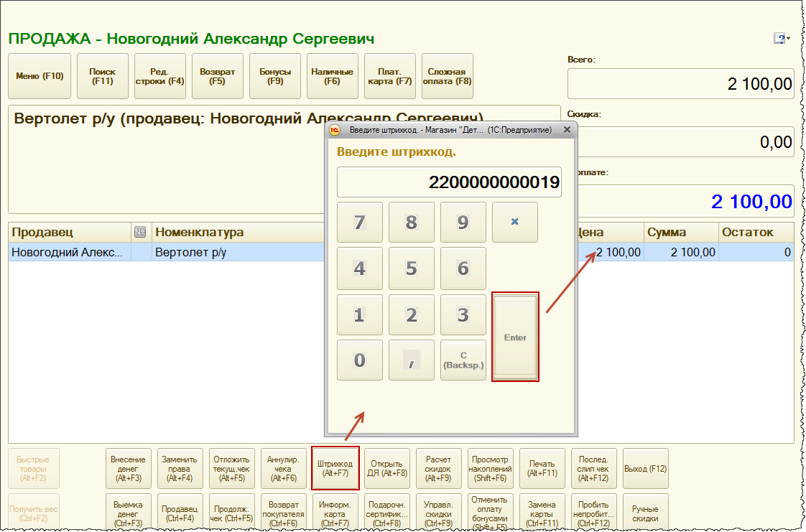This screenshot has width=806, height=532.
Task: Click Продавец (Ctrl+F4) button
Action: click(x=180, y=513)
